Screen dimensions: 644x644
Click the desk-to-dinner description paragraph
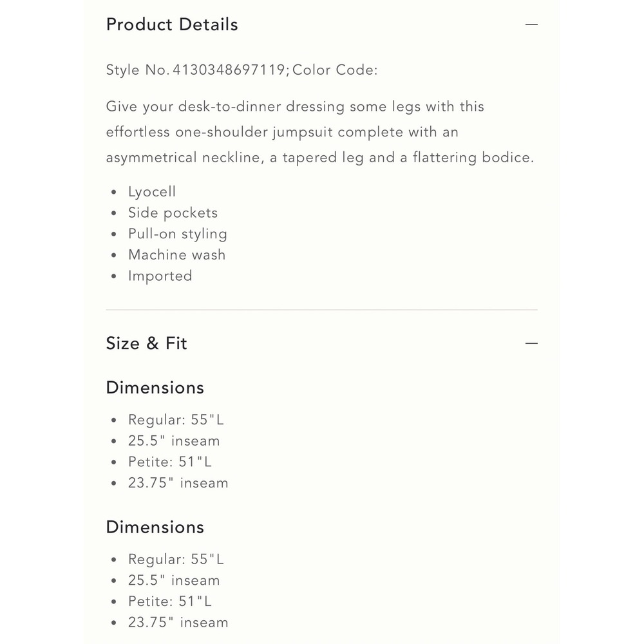(320, 132)
